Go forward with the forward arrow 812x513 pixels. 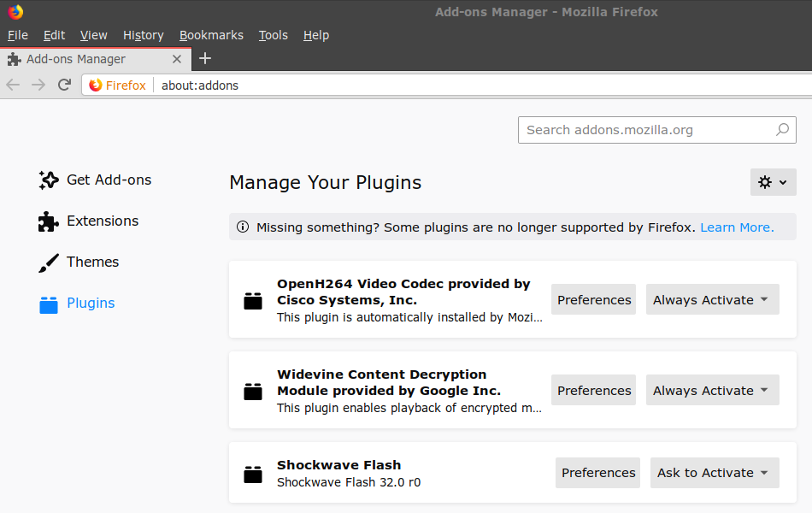(38, 85)
